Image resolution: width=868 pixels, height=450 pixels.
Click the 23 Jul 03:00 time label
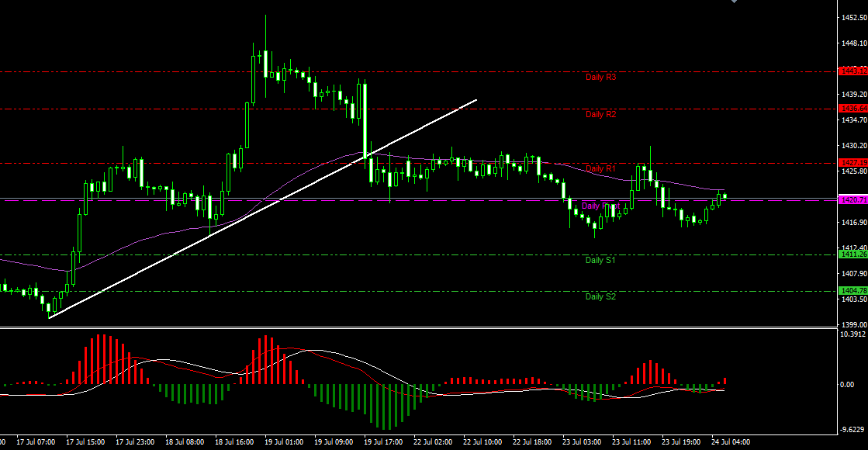[582, 442]
